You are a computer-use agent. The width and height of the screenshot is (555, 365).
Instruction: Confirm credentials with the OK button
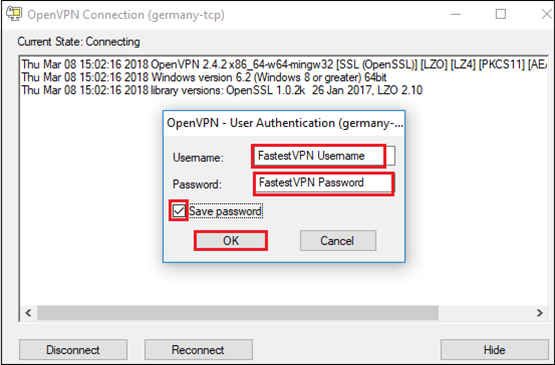coord(231,241)
